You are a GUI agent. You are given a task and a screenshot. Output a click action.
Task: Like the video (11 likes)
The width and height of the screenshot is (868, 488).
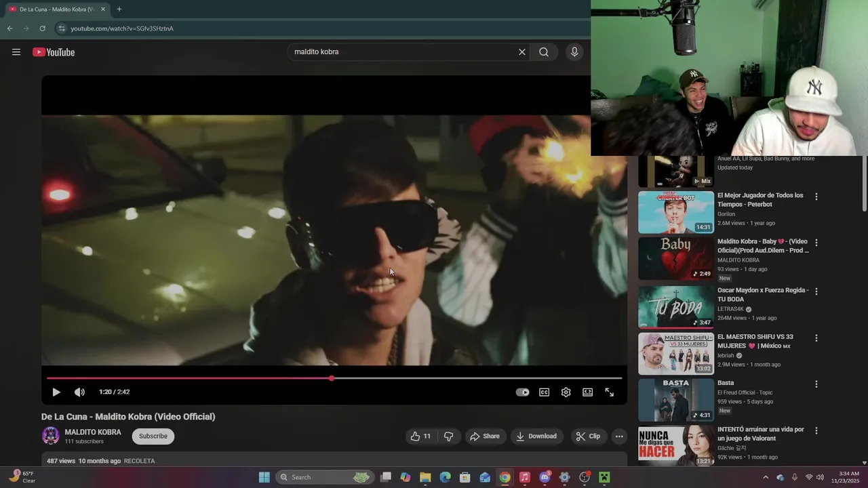[x=421, y=436]
